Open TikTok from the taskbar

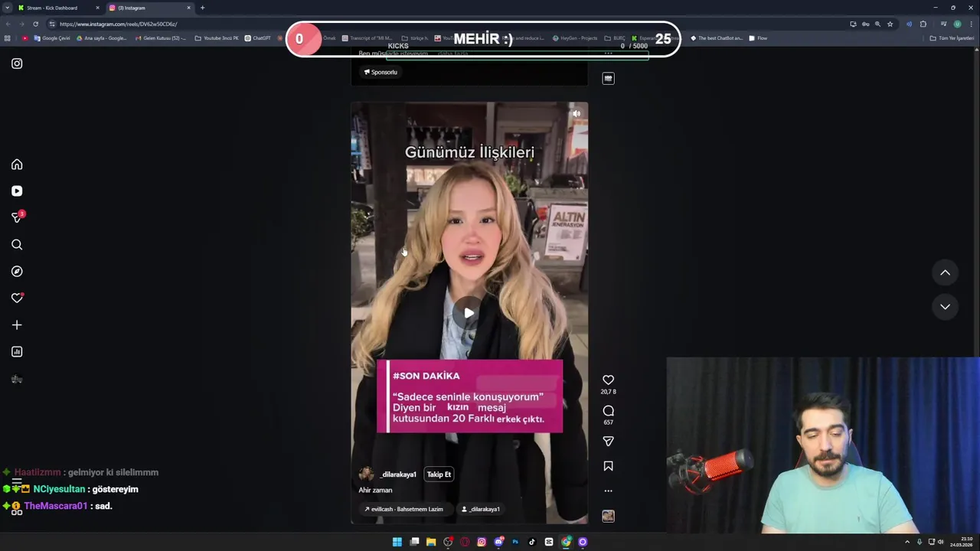[x=532, y=542]
